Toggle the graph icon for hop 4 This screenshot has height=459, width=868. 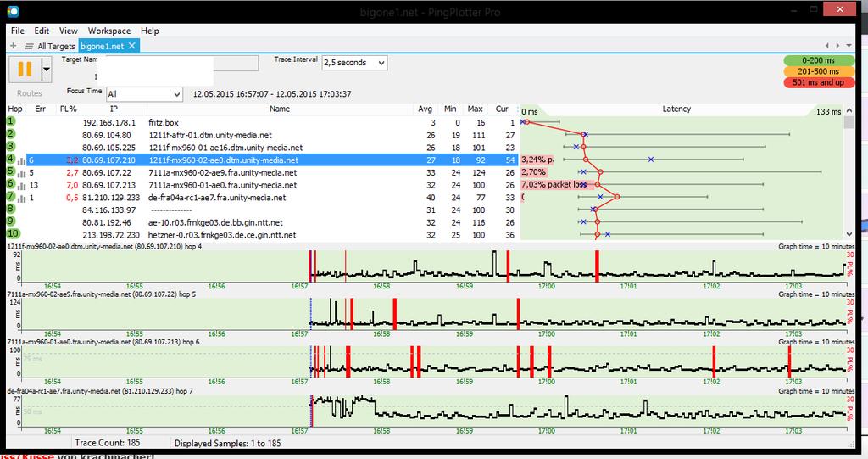[x=21, y=160]
